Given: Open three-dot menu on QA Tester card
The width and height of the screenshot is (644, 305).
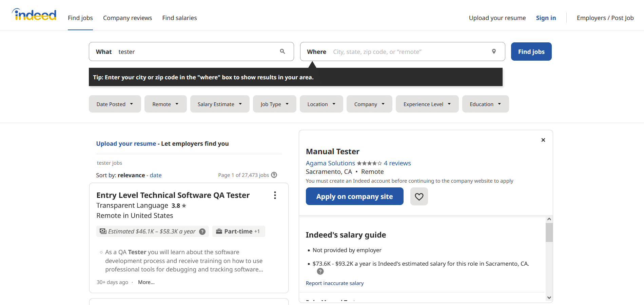Looking at the screenshot, I should 275,195.
